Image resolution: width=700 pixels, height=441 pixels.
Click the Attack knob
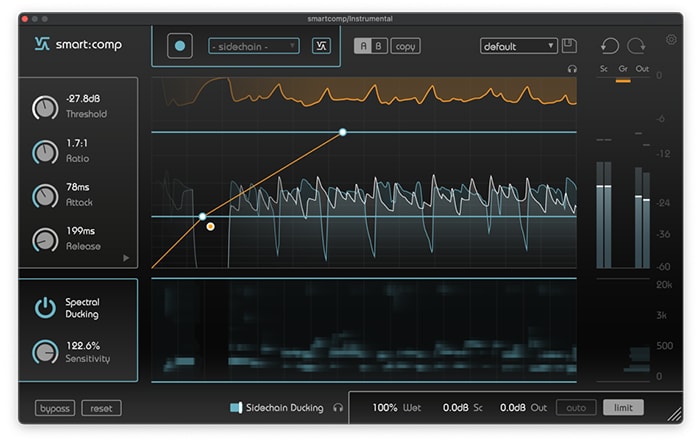[x=45, y=196]
